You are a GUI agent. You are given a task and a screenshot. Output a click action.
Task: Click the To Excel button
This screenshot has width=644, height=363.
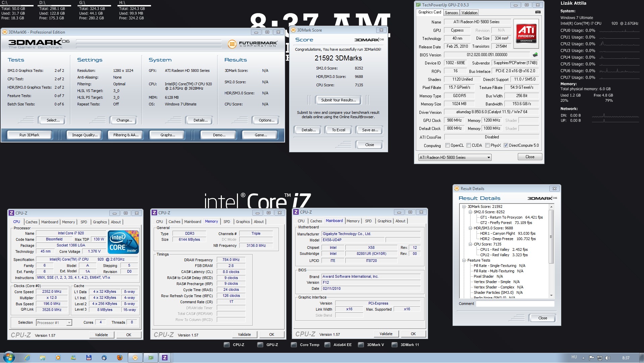(338, 130)
